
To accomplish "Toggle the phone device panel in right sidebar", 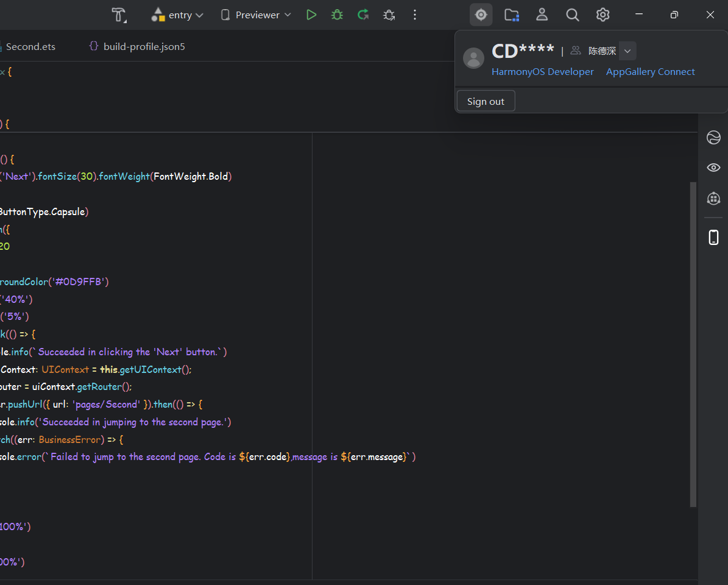I will click(x=713, y=237).
